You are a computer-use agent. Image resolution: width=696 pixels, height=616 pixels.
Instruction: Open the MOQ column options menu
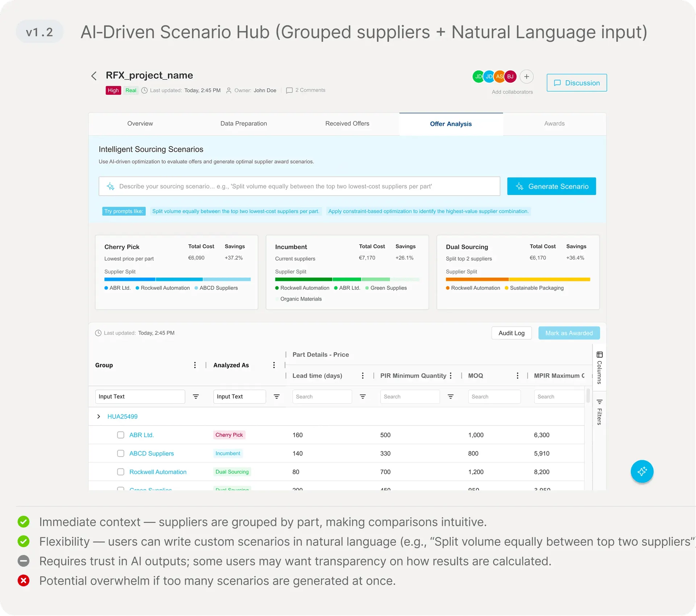click(x=517, y=376)
